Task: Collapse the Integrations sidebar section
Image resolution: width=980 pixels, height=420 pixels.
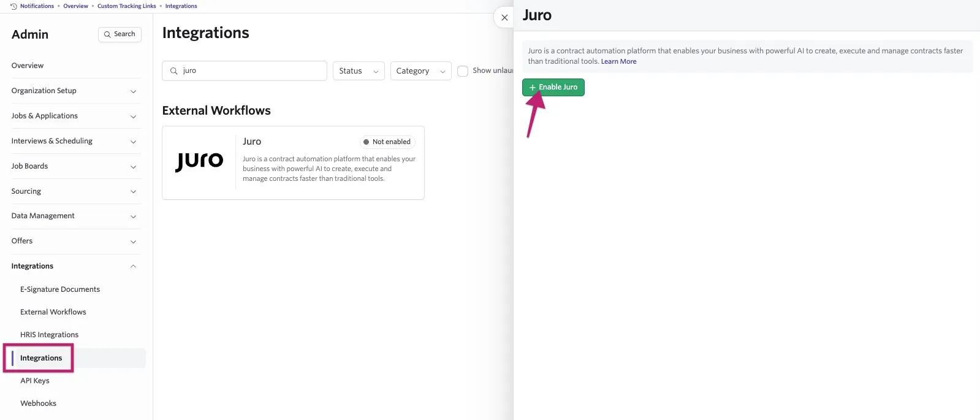Action: coord(76,266)
